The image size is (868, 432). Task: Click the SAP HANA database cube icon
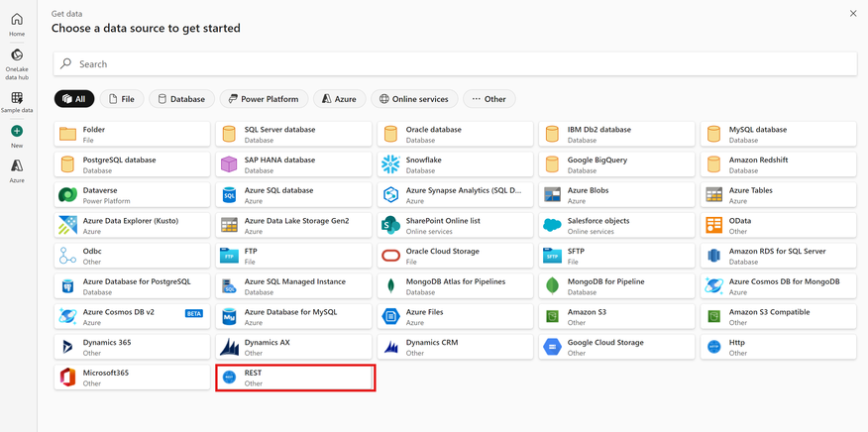pyautogui.click(x=229, y=163)
